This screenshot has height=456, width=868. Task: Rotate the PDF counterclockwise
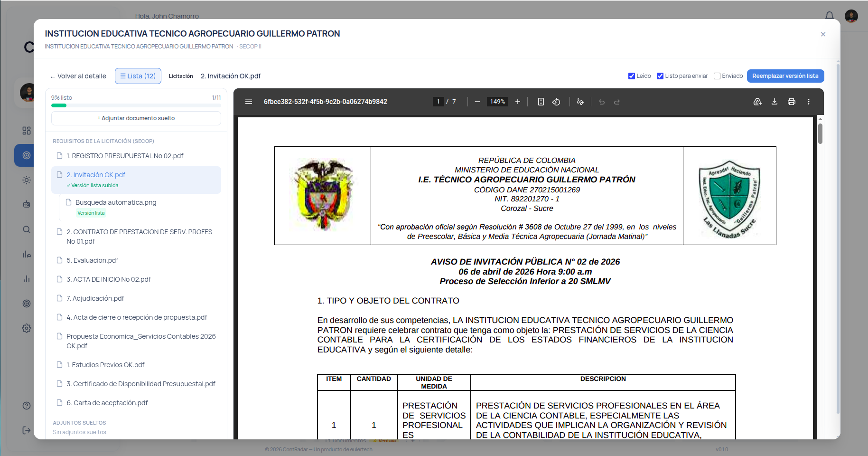click(556, 102)
